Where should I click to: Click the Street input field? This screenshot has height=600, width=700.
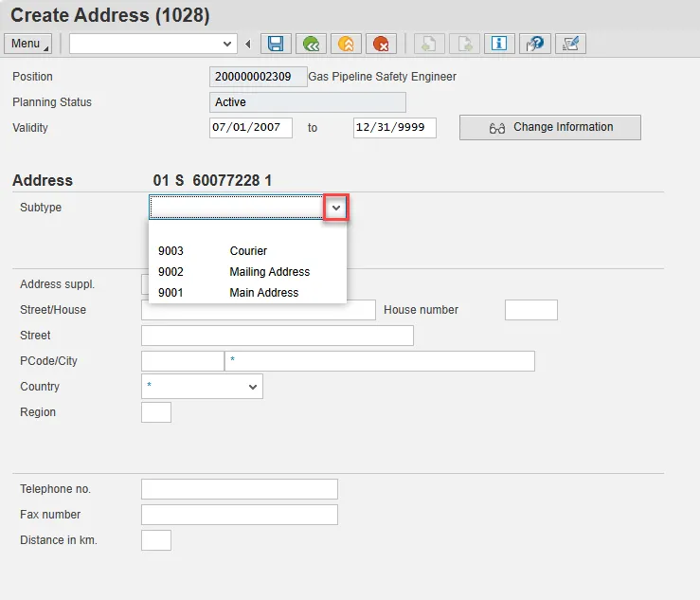tap(278, 336)
